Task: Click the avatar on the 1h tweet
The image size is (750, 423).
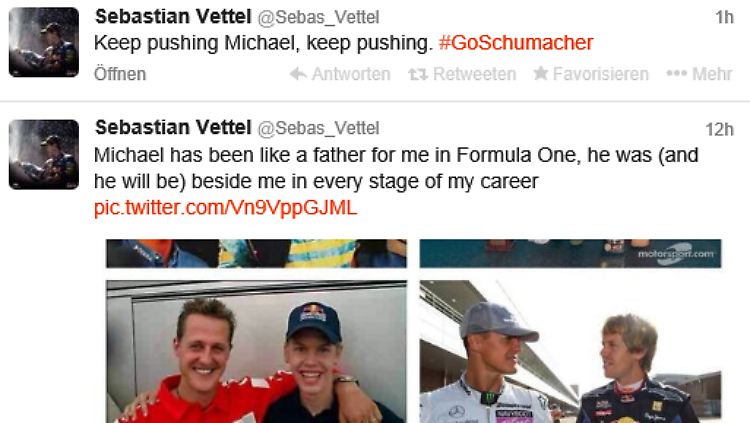Action: click(x=43, y=42)
